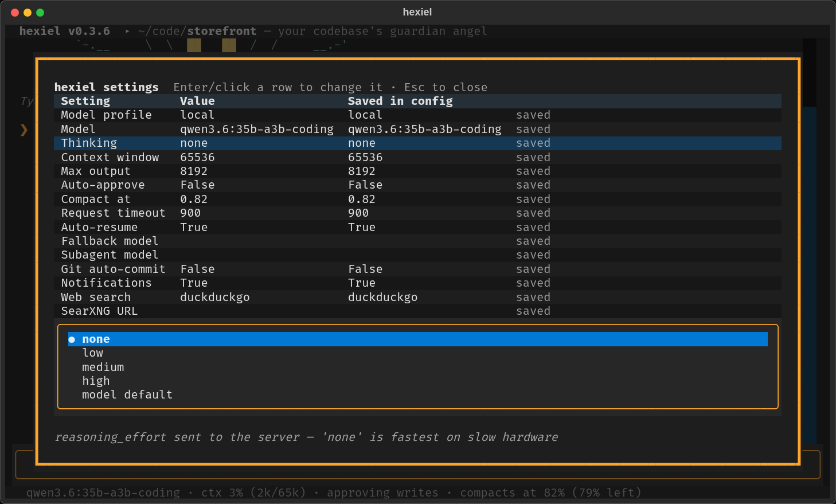Click the 'approving writes' status entry
This screenshot has height=504, width=836.
pos(382,493)
